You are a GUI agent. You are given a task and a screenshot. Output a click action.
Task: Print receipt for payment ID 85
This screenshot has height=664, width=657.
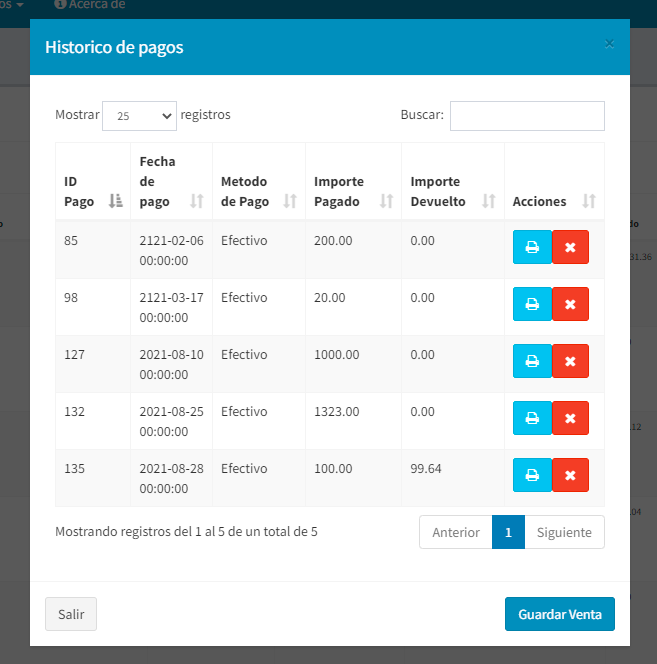tap(532, 247)
